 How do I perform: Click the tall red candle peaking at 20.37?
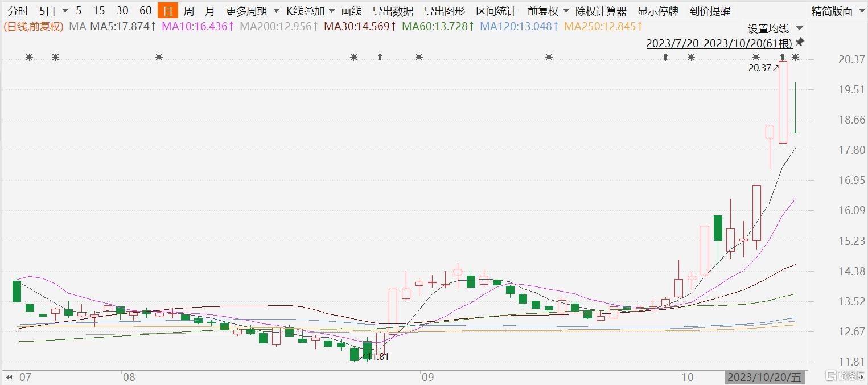click(783, 102)
